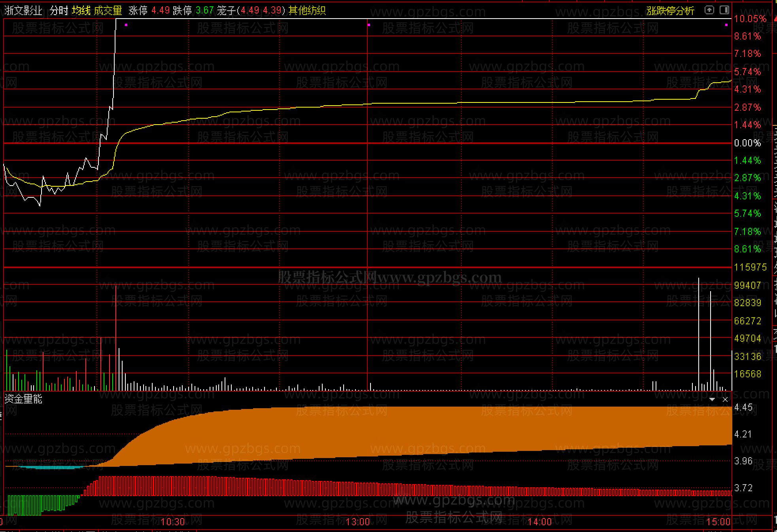This screenshot has height=532, width=777.
Task: Click the 13:00 time axis label
Action: pos(357,522)
